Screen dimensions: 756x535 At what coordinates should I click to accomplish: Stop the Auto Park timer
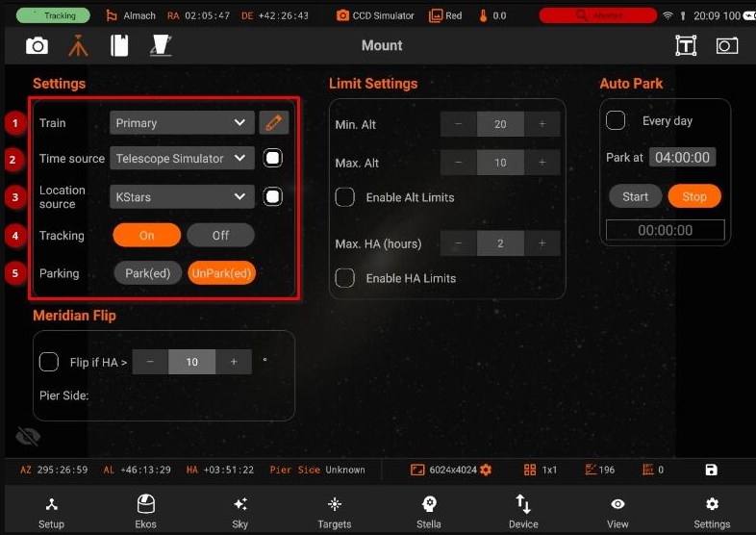coord(694,196)
